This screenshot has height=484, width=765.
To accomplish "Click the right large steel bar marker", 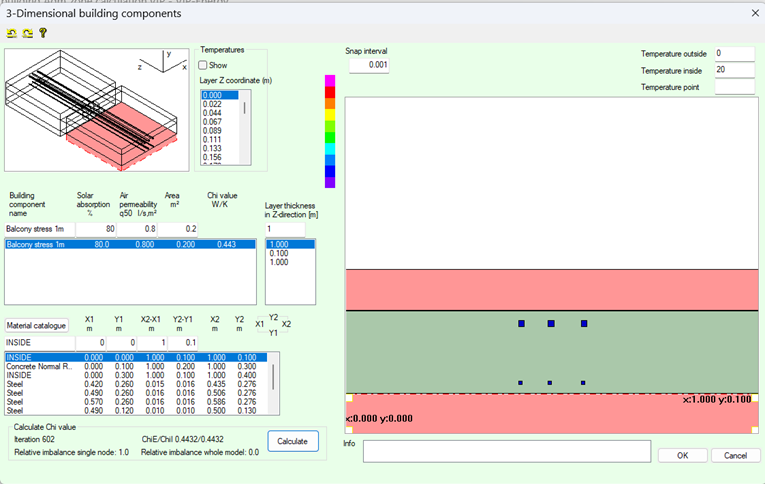I will [x=584, y=324].
